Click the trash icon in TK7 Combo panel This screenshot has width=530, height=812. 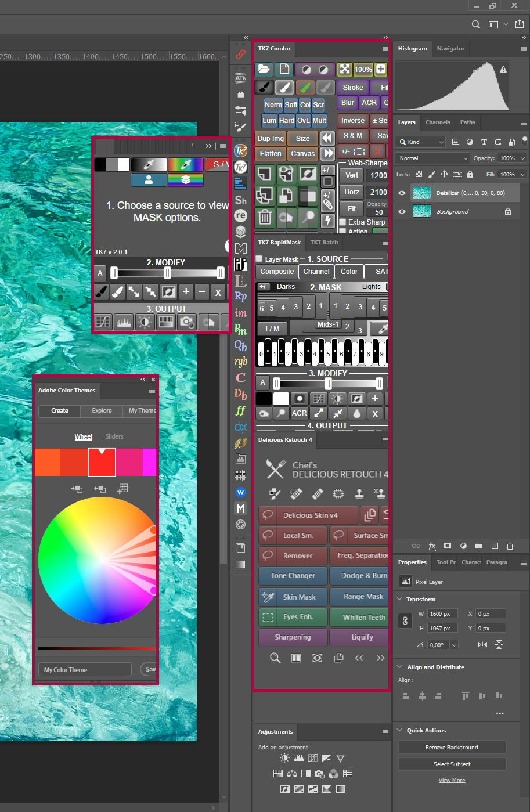click(264, 217)
